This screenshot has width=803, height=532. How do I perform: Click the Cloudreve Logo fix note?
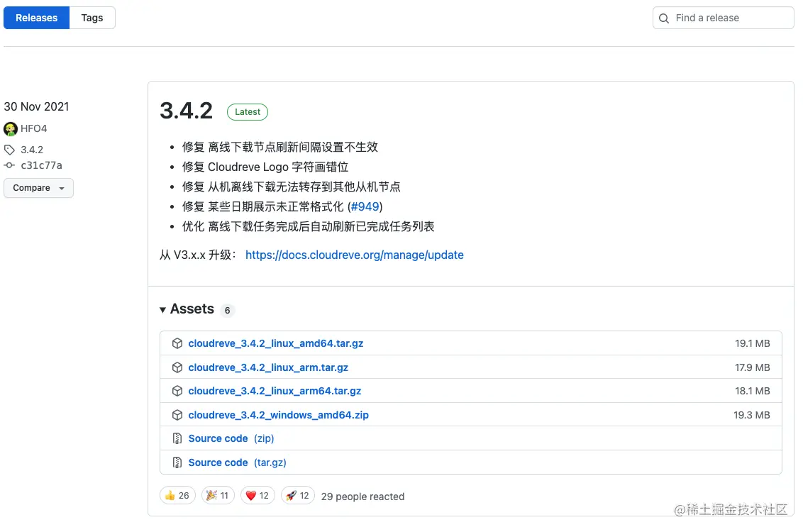(x=265, y=167)
